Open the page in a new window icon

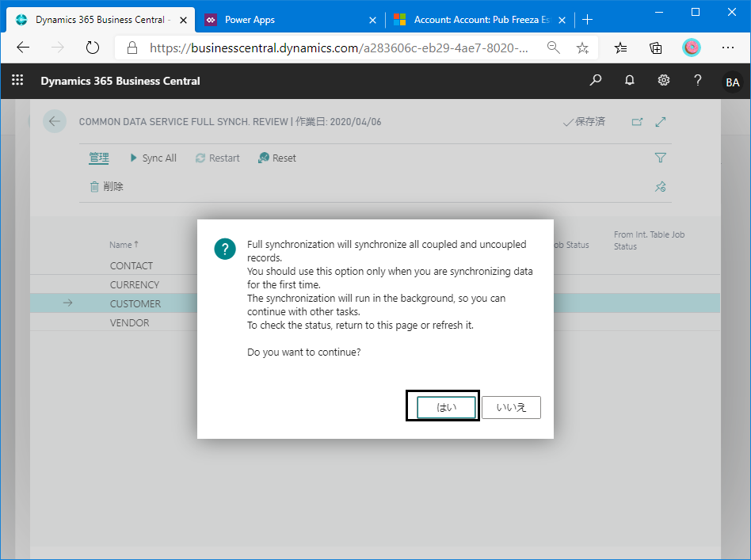(637, 122)
